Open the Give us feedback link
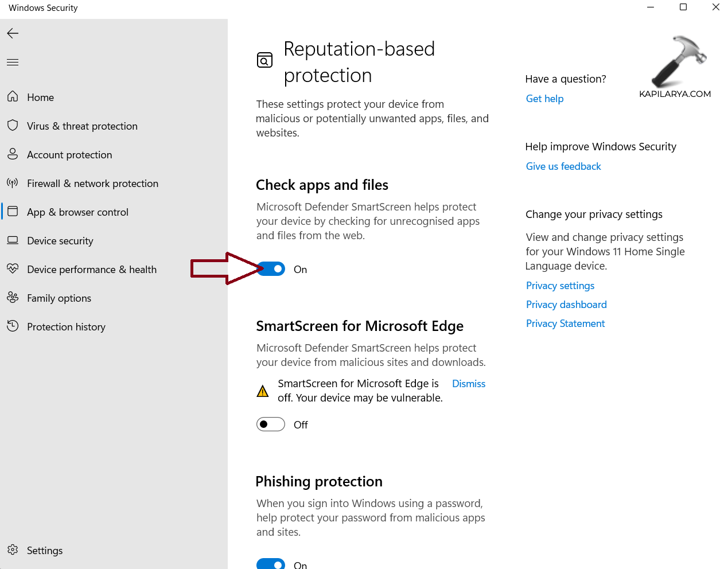The width and height of the screenshot is (728, 569). [563, 166]
